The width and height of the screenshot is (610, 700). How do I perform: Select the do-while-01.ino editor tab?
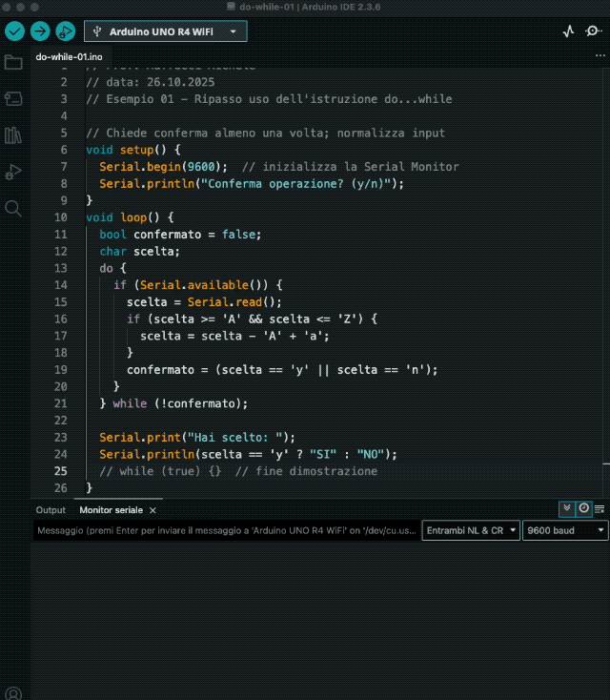coord(68,56)
